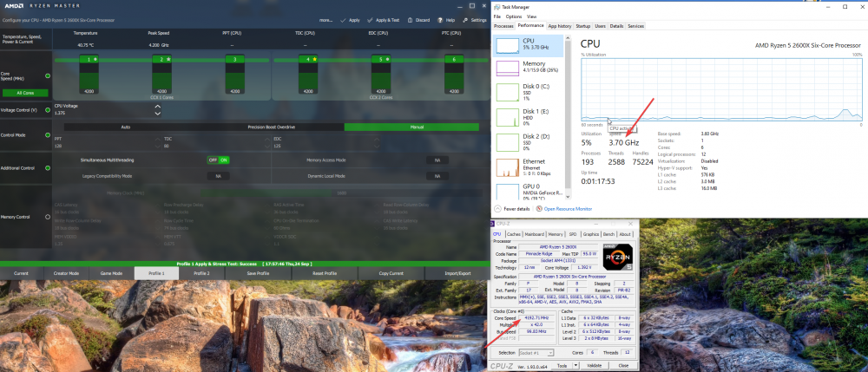Click the Legacy Compatibility Mode NA box

pos(218,176)
